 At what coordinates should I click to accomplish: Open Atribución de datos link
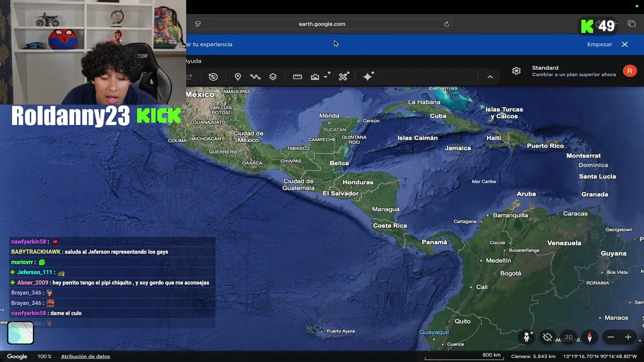(x=86, y=356)
